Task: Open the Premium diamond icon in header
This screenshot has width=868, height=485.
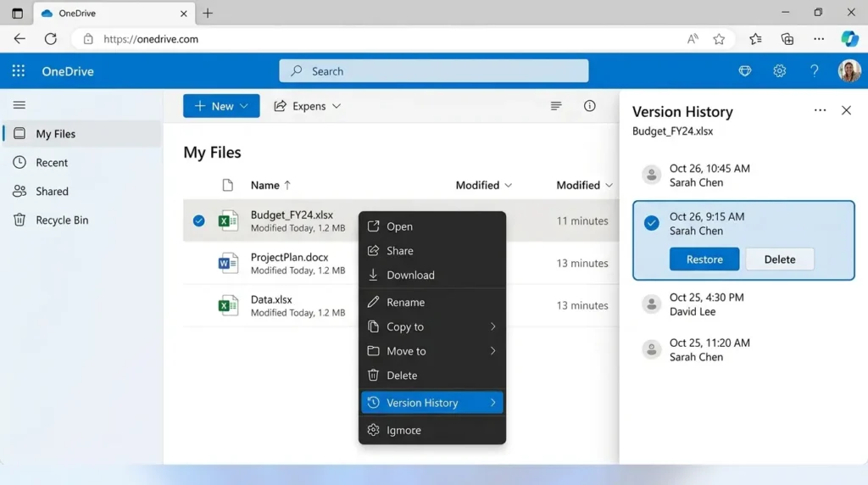Action: (x=745, y=71)
